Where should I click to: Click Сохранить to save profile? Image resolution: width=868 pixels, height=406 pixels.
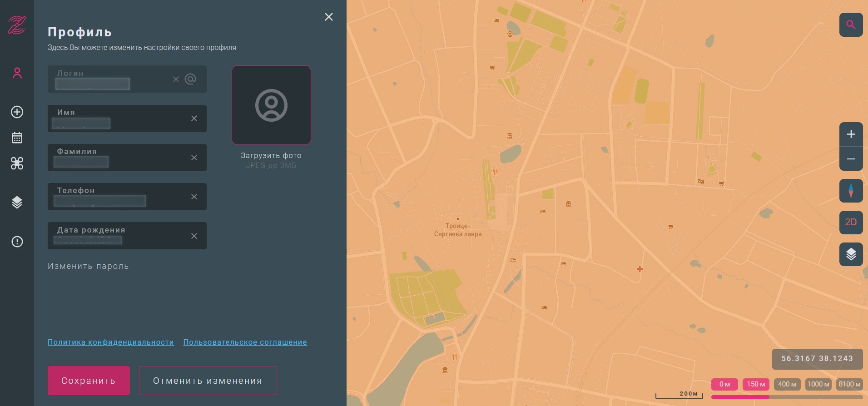click(x=89, y=381)
